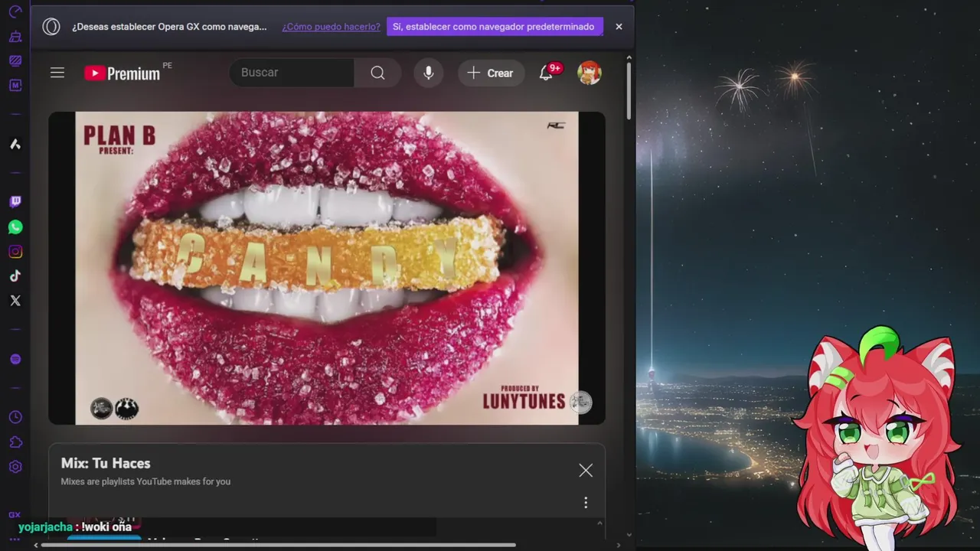Screen dimensions: 980x551
Task: Dismiss the default browser prompt
Action: (619, 27)
